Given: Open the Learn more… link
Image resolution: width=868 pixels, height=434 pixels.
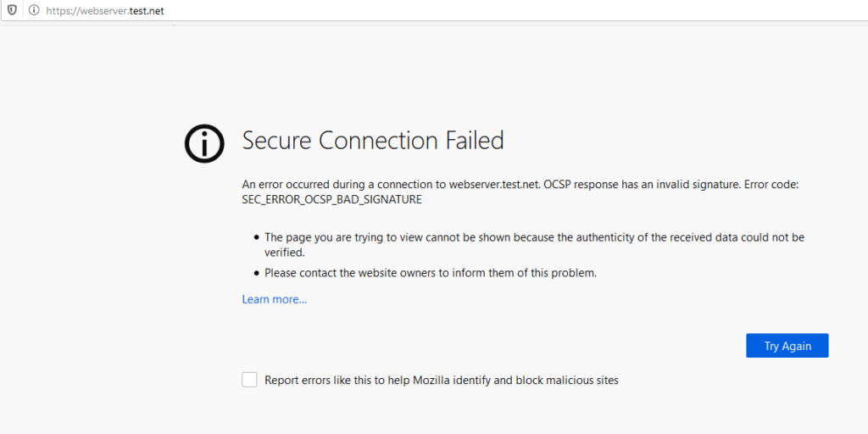Looking at the screenshot, I should coord(274,299).
